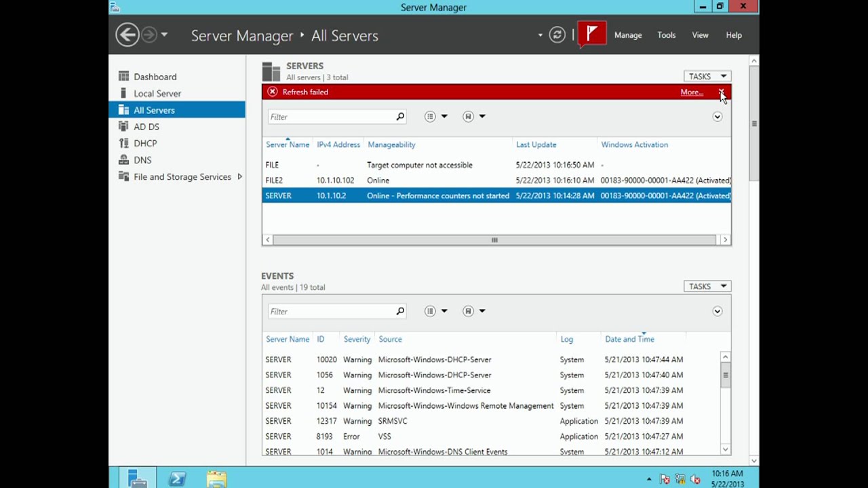Sort servers by Server Name column
This screenshot has width=868, height=488.
pyautogui.click(x=288, y=144)
